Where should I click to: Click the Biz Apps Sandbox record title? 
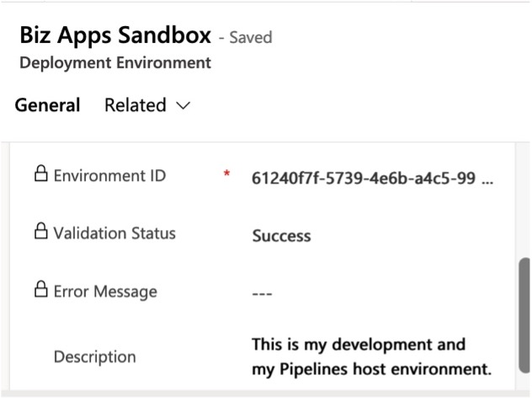coord(115,35)
